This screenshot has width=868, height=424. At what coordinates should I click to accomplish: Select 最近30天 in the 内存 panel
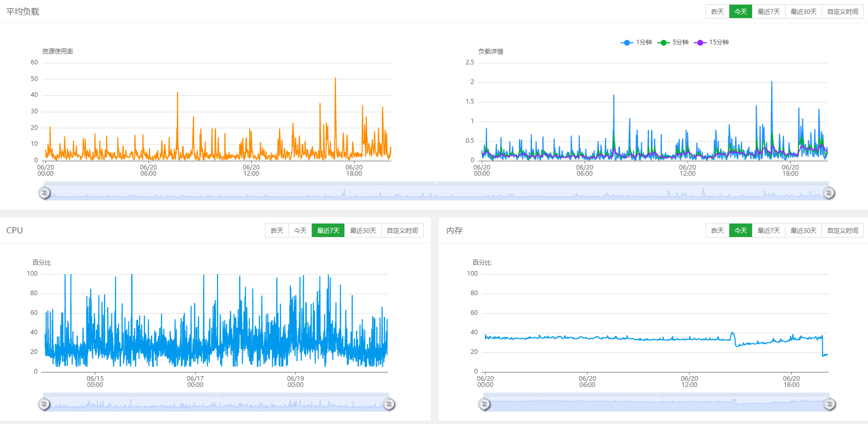pyautogui.click(x=804, y=230)
